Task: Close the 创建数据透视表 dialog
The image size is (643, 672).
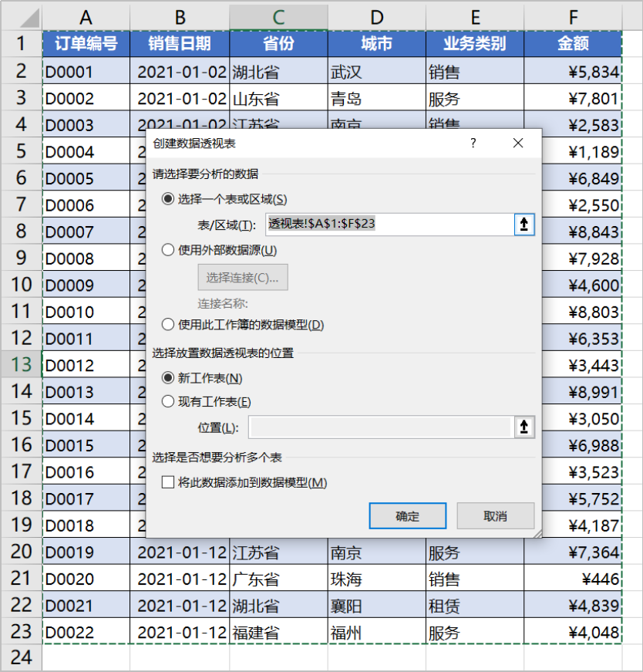Action: pyautogui.click(x=518, y=144)
